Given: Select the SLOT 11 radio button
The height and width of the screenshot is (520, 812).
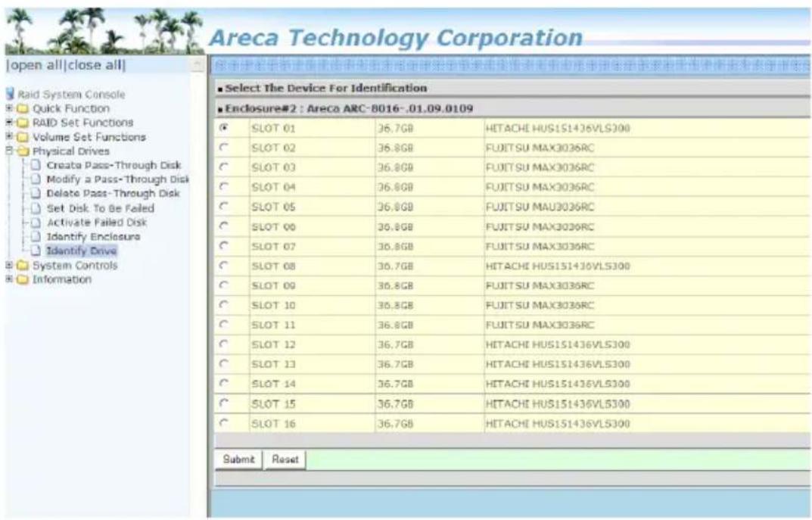Looking at the screenshot, I should pos(224,324).
